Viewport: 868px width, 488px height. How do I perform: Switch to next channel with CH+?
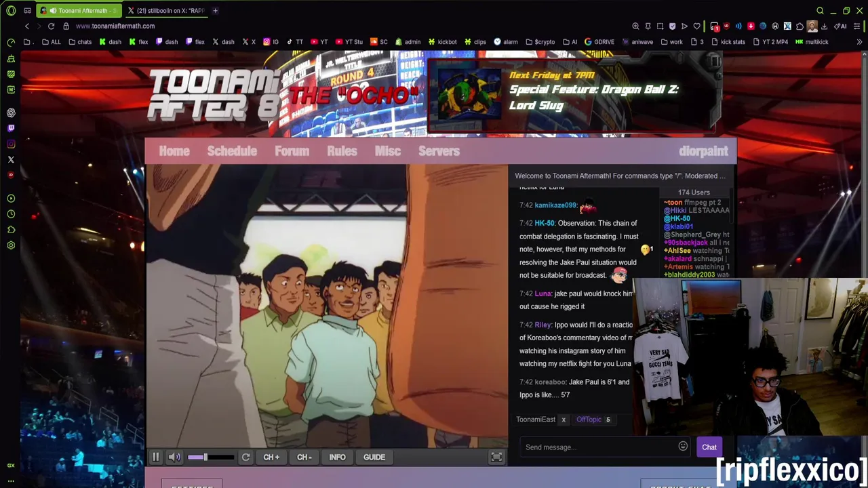(271, 457)
